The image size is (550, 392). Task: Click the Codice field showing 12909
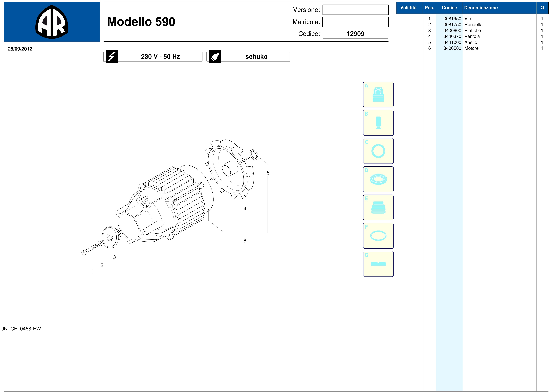(x=355, y=34)
